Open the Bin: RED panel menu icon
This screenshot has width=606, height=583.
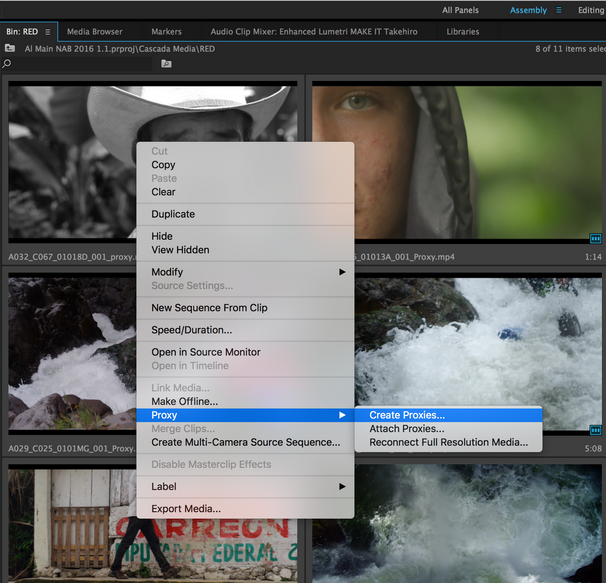coord(48,32)
